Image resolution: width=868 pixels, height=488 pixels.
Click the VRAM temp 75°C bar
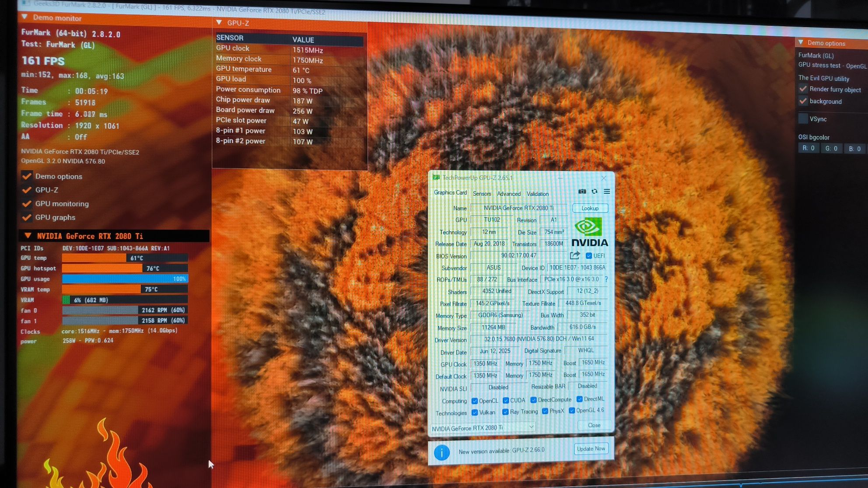[125, 289]
